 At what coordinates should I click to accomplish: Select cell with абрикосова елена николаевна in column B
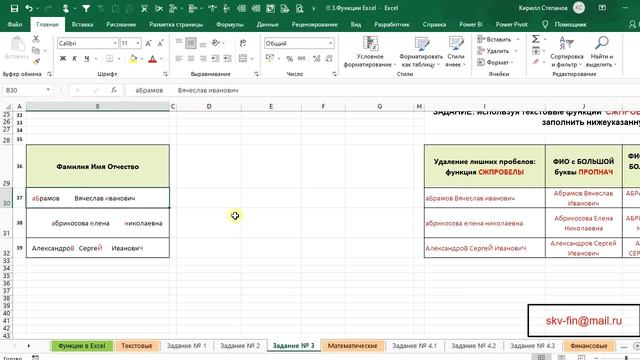click(98, 223)
